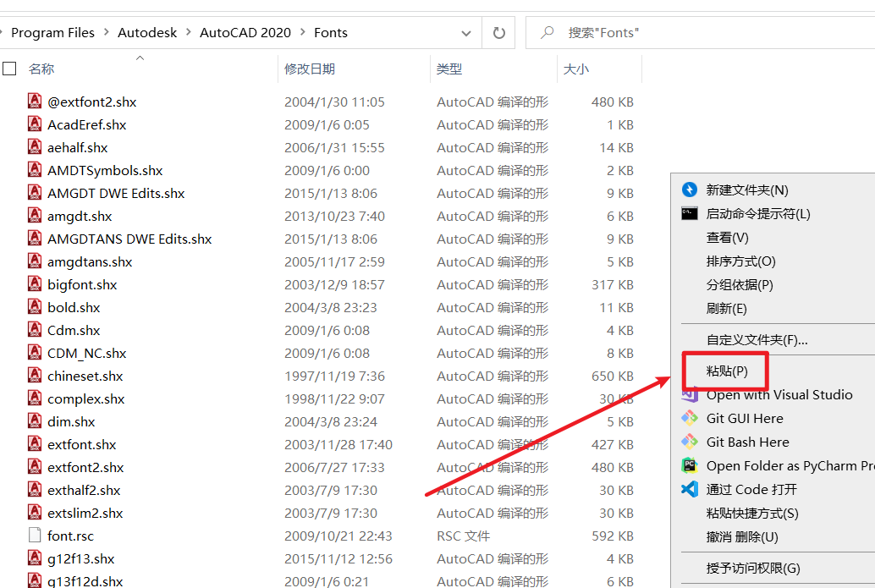Click the Git Bash Here icon
This screenshot has height=588, width=875.
coord(690,442)
